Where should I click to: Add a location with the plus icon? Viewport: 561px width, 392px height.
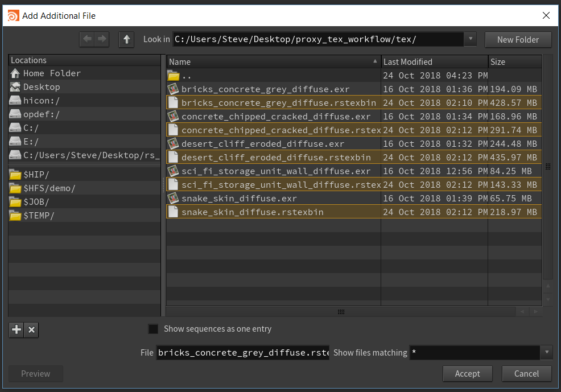point(16,329)
